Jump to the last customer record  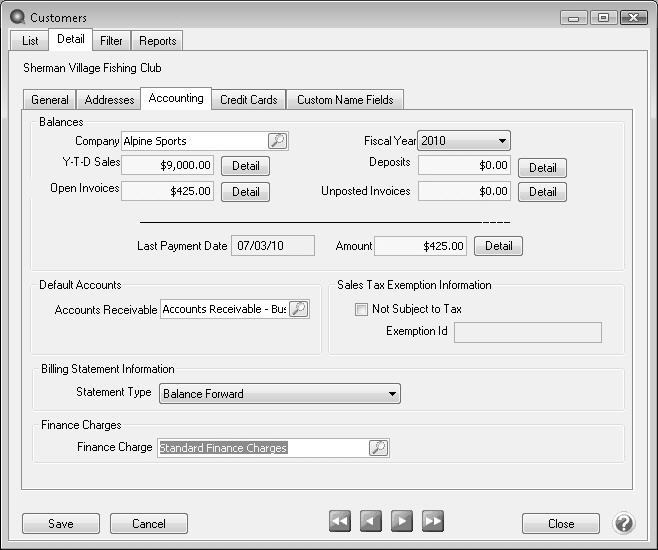click(433, 521)
